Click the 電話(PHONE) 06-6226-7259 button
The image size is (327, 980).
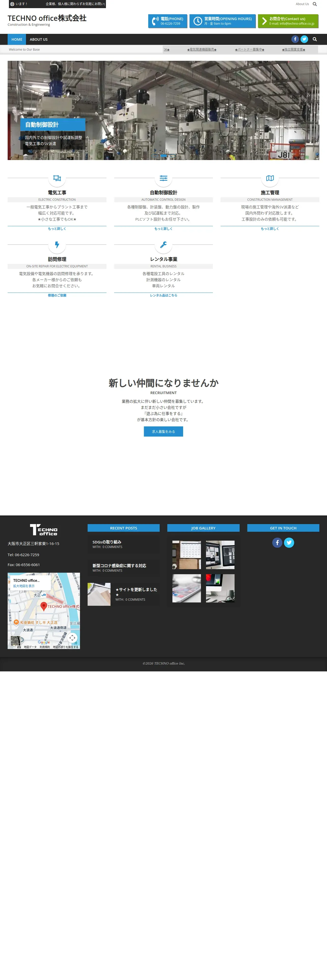click(x=168, y=21)
